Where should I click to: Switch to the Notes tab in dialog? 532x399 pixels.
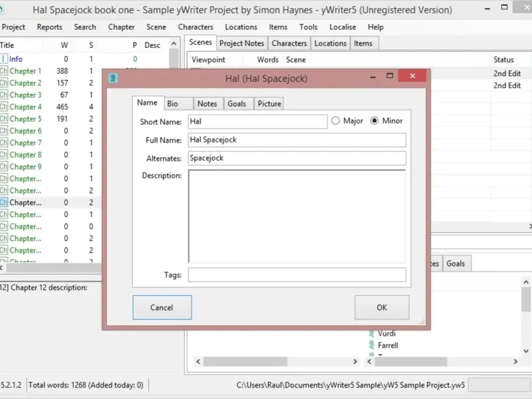point(207,104)
